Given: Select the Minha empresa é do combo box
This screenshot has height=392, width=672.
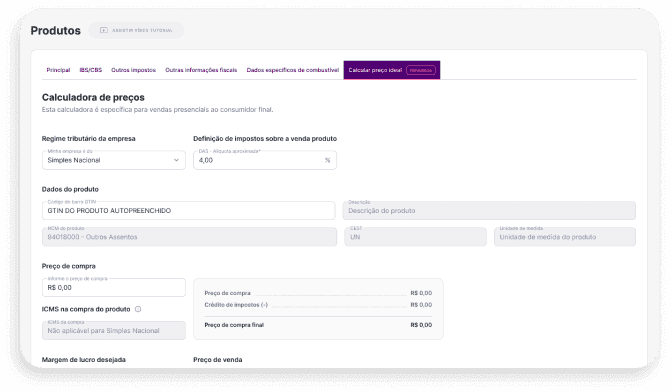Looking at the screenshot, I should (x=114, y=160).
